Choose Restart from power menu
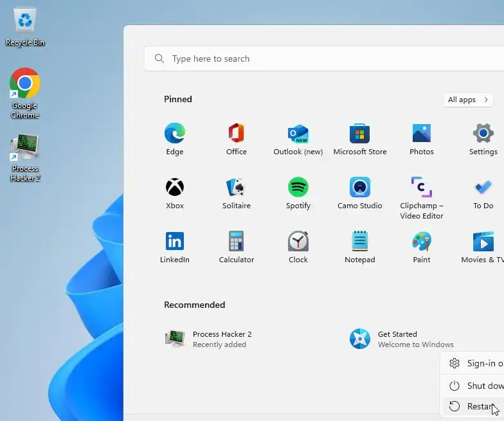Image resolution: width=504 pixels, height=421 pixels. pos(473,406)
